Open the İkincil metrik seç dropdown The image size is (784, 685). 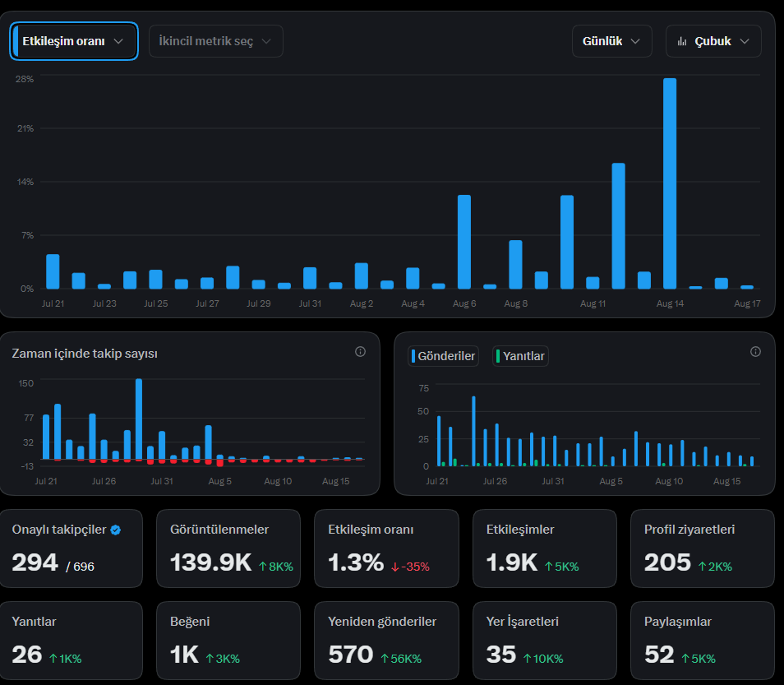pyautogui.click(x=216, y=41)
